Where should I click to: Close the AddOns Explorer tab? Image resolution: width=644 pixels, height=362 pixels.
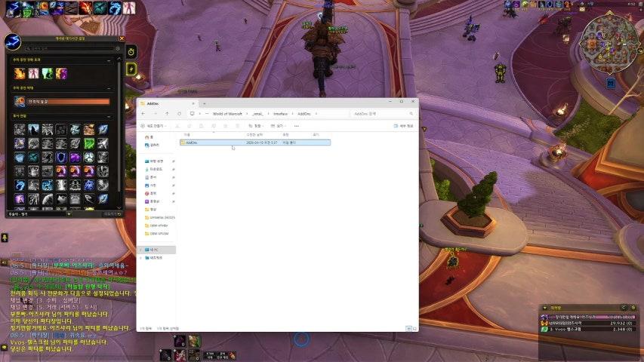pos(193,103)
